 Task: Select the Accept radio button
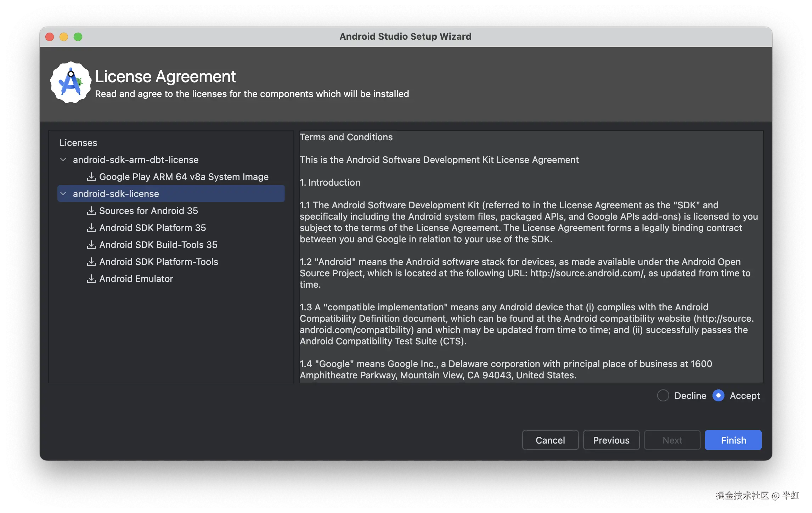point(718,395)
